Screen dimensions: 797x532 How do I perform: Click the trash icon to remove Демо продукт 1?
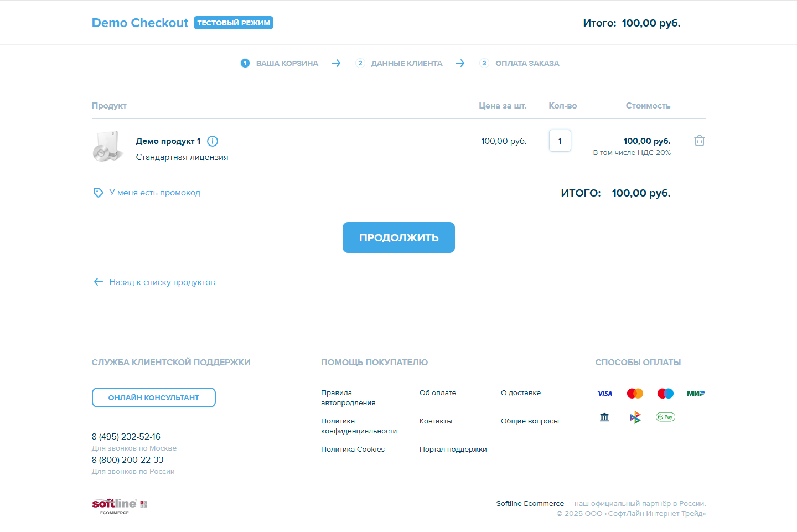click(x=700, y=141)
